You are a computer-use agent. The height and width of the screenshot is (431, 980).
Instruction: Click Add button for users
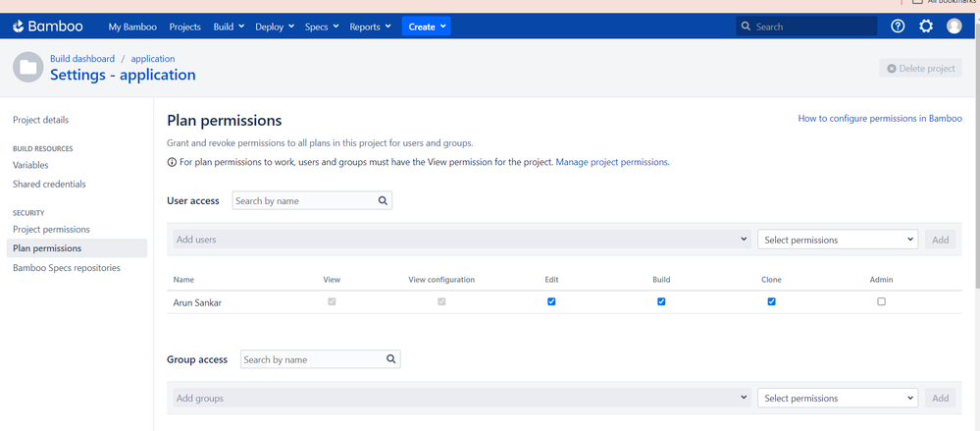click(x=940, y=240)
